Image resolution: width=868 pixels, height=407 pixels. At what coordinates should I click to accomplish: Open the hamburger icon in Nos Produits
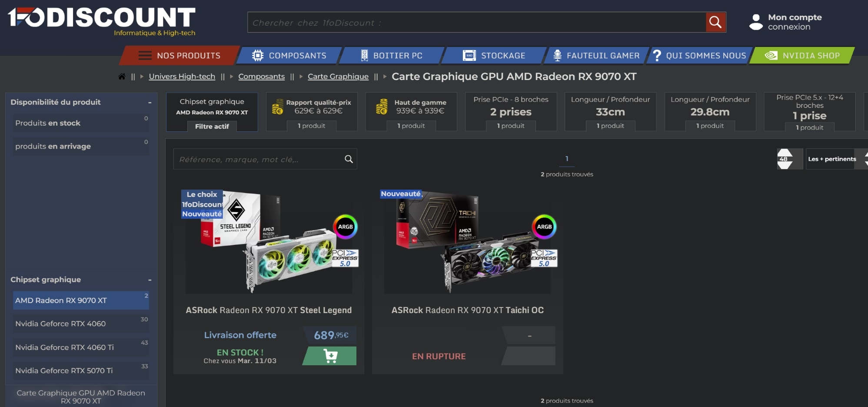click(145, 56)
